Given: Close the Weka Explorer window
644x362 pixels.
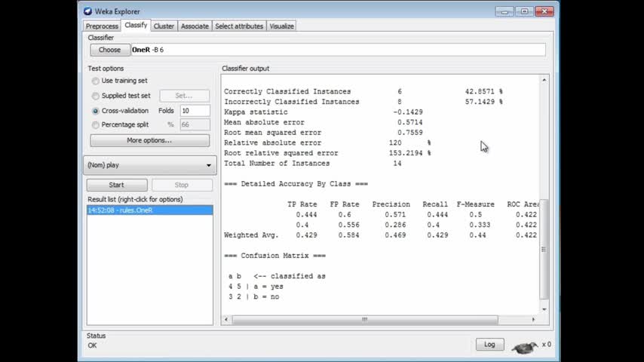Looking at the screenshot, I should (544, 11).
